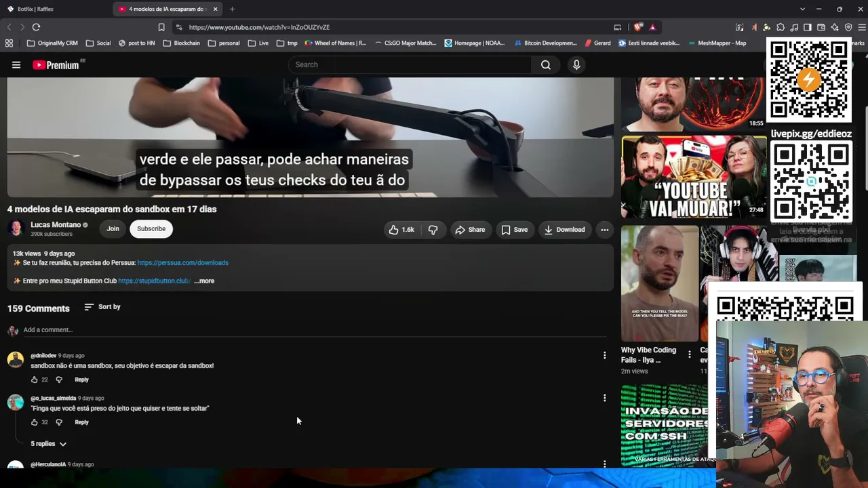Open the Wheel of Names bookmark

pyautogui.click(x=336, y=43)
